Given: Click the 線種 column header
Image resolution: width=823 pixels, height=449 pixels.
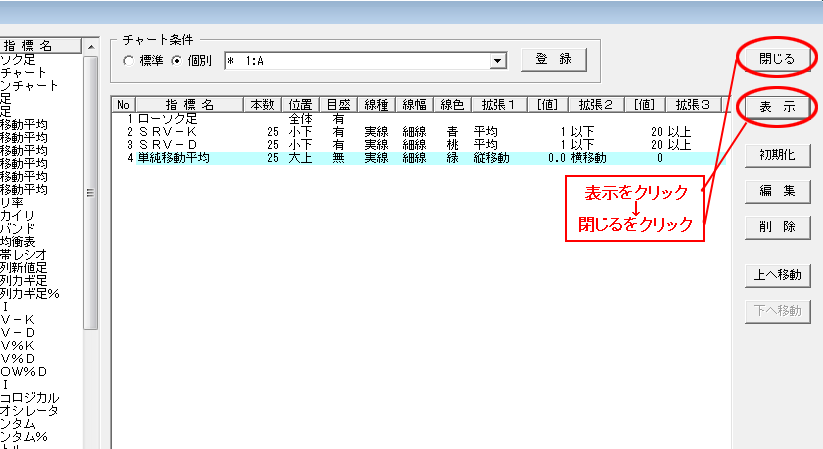Looking at the screenshot, I should tap(376, 105).
